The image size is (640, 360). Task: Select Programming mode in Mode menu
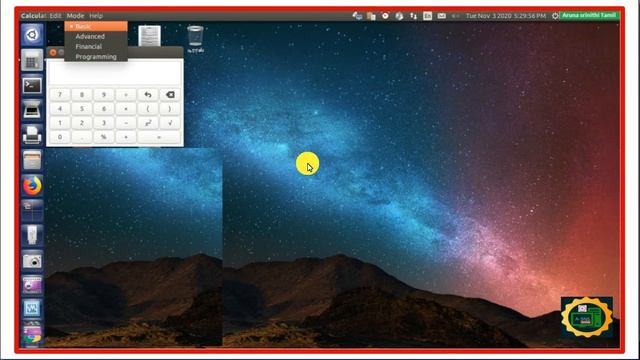pos(96,57)
